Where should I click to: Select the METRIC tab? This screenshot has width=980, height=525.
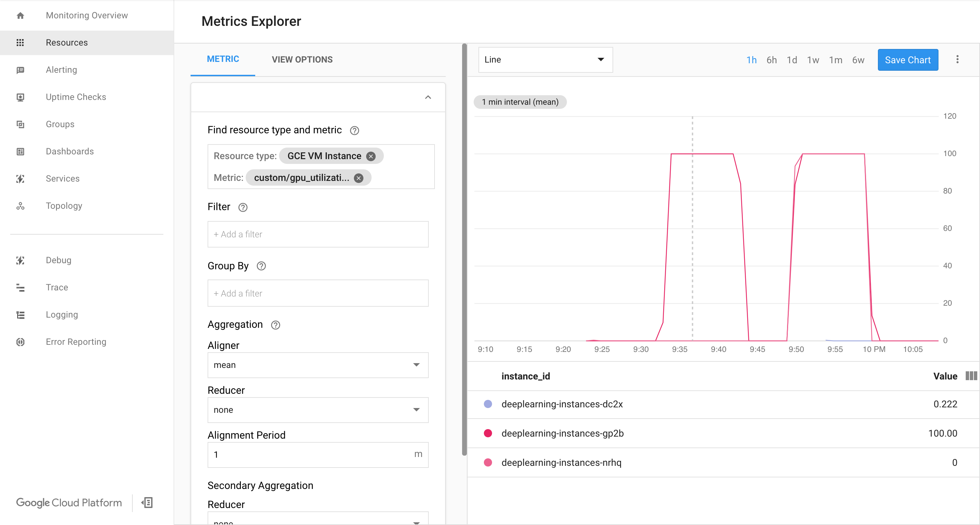click(223, 60)
